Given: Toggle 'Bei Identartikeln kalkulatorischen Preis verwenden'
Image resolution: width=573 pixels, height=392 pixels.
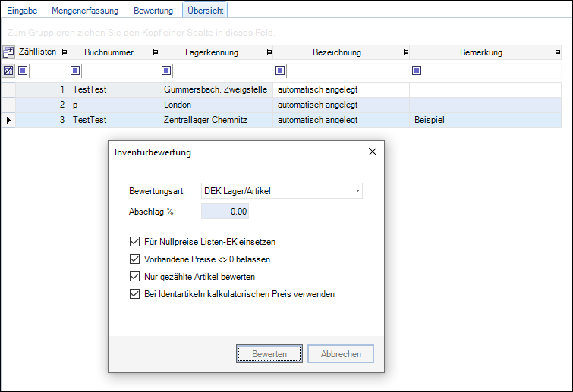Looking at the screenshot, I should tap(135, 294).
